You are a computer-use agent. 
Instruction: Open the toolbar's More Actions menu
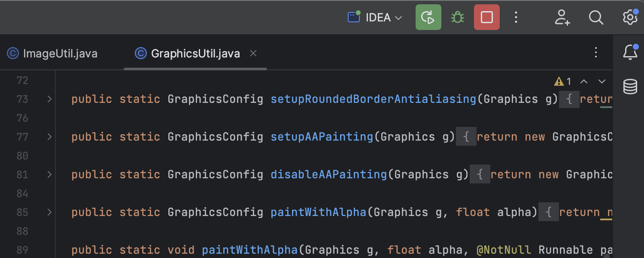click(516, 17)
